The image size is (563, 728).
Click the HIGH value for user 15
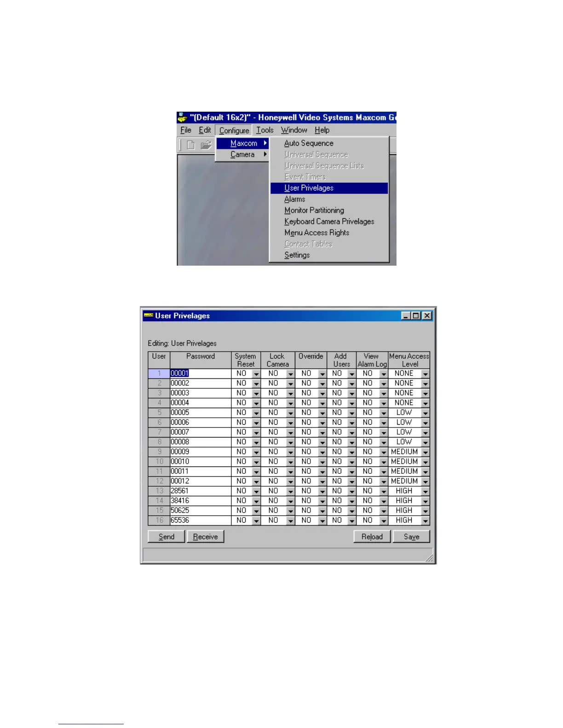404,511
